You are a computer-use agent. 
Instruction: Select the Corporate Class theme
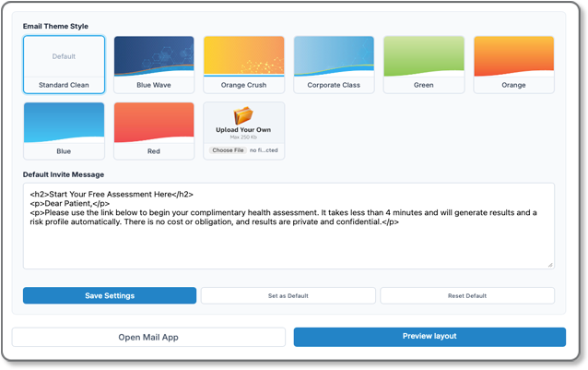pos(334,65)
